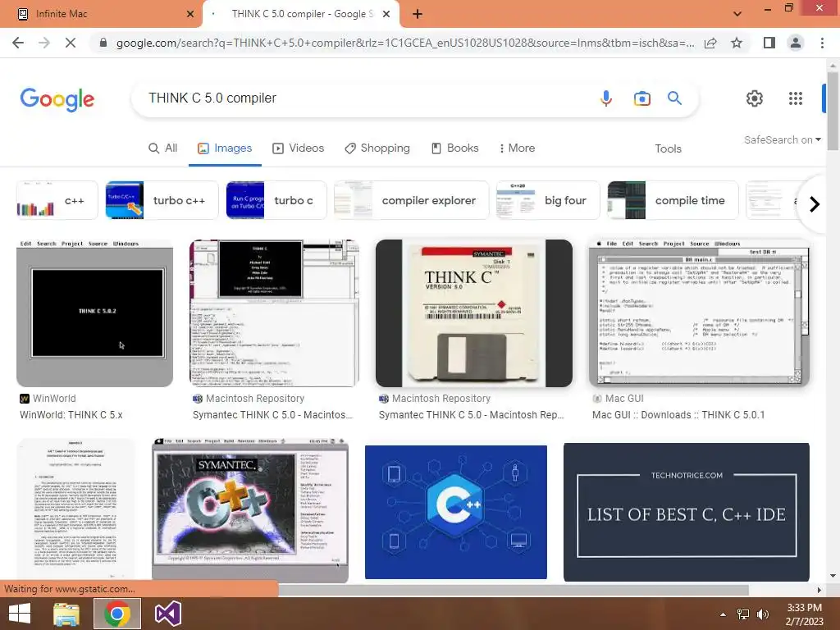The width and height of the screenshot is (840, 630).
Task: Open the Chrome three-dot menu
Action: pyautogui.click(x=822, y=43)
